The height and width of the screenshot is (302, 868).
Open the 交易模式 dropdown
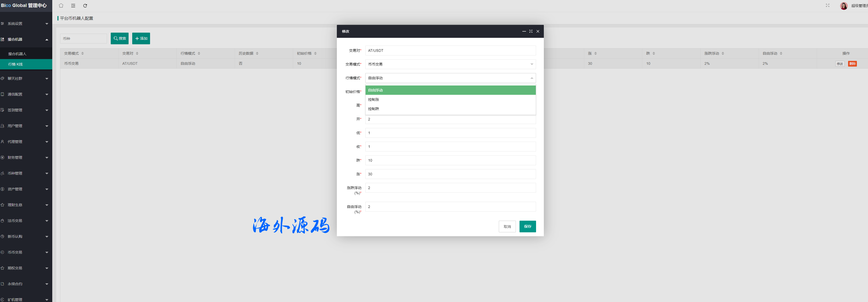click(x=450, y=64)
